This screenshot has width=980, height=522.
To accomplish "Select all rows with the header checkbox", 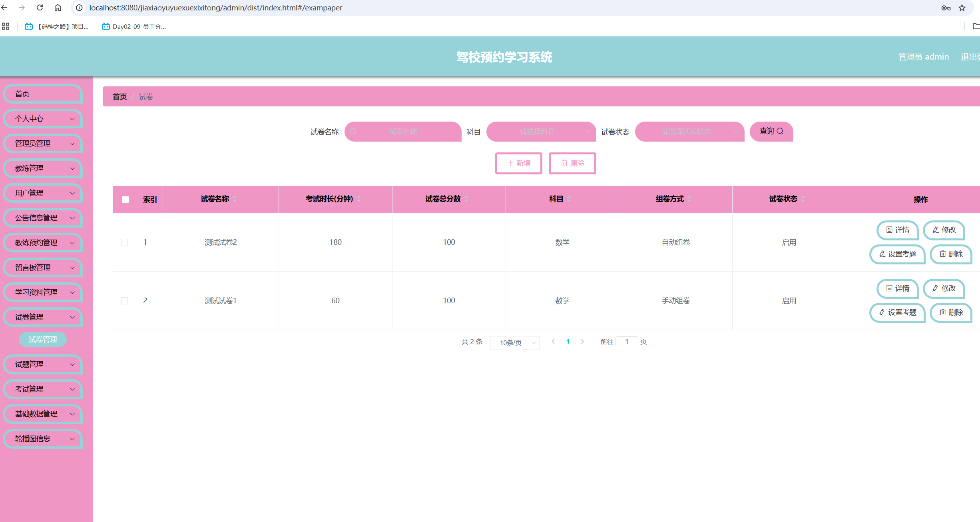I will tap(125, 199).
